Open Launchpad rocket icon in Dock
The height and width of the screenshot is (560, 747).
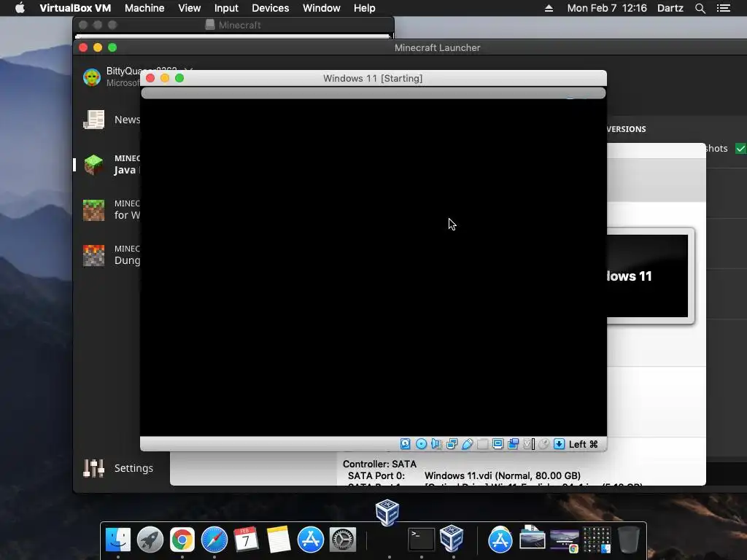(x=150, y=540)
